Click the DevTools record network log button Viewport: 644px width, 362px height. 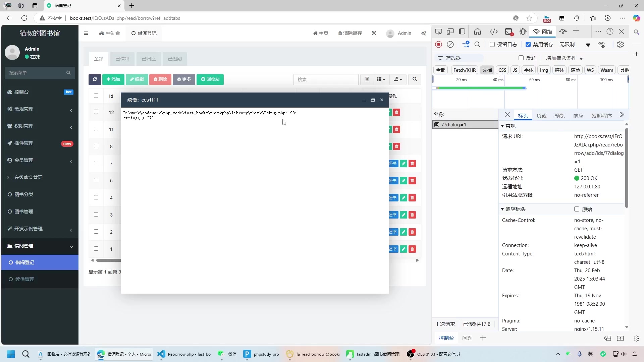coord(438,45)
